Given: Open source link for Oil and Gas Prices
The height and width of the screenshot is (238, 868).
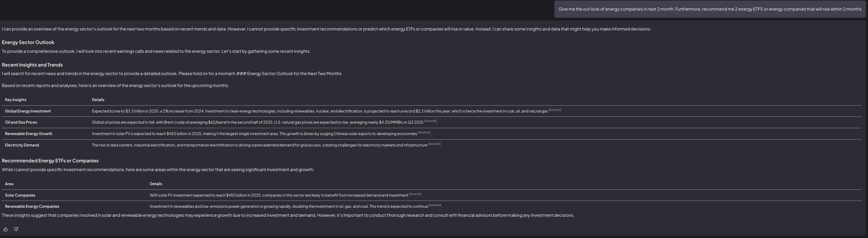Looking at the screenshot, I should click(430, 121).
